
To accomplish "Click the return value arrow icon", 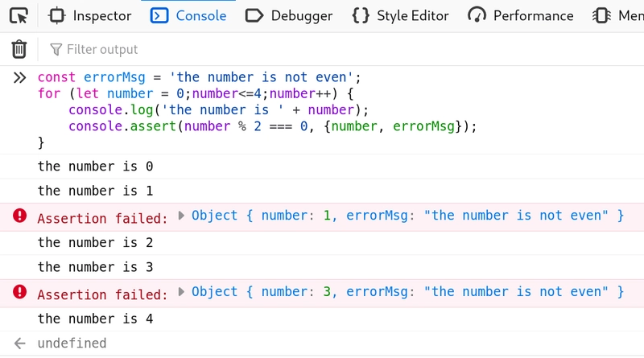I will (19, 344).
